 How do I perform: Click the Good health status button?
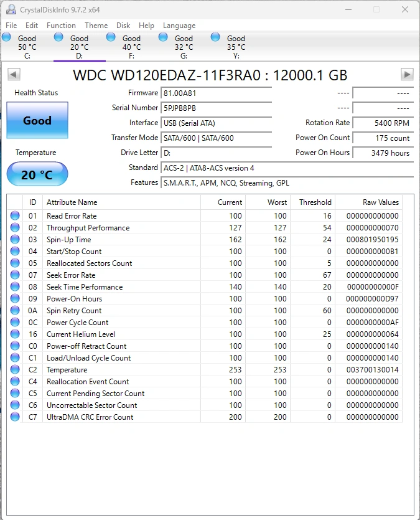click(37, 120)
